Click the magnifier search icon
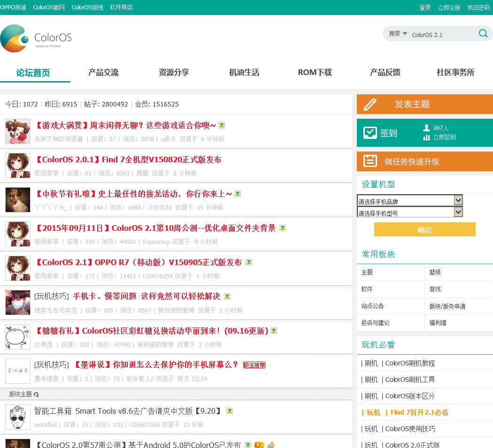Image resolution: width=493 pixels, height=448 pixels. coord(483,33)
